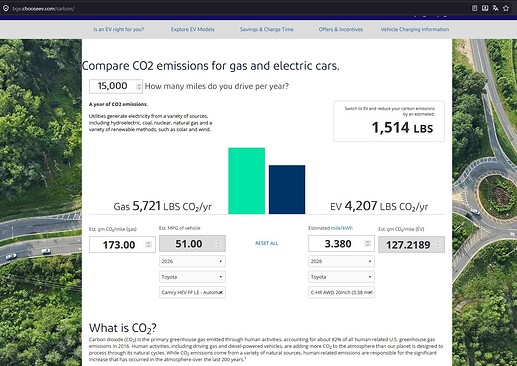Click the EV gm CO2/mile field 127.2189
This screenshot has width=517, height=366.
click(x=411, y=245)
